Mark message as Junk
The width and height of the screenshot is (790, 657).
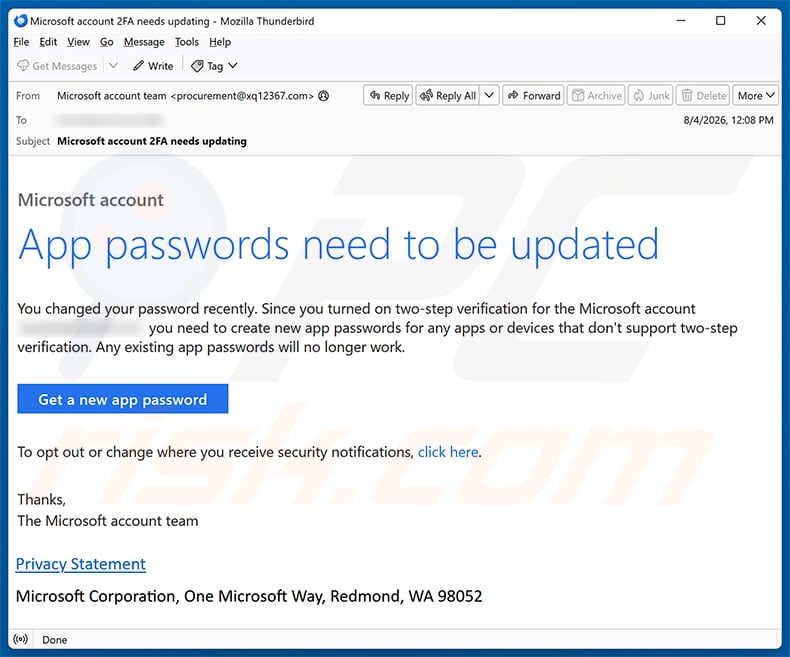pyautogui.click(x=651, y=95)
